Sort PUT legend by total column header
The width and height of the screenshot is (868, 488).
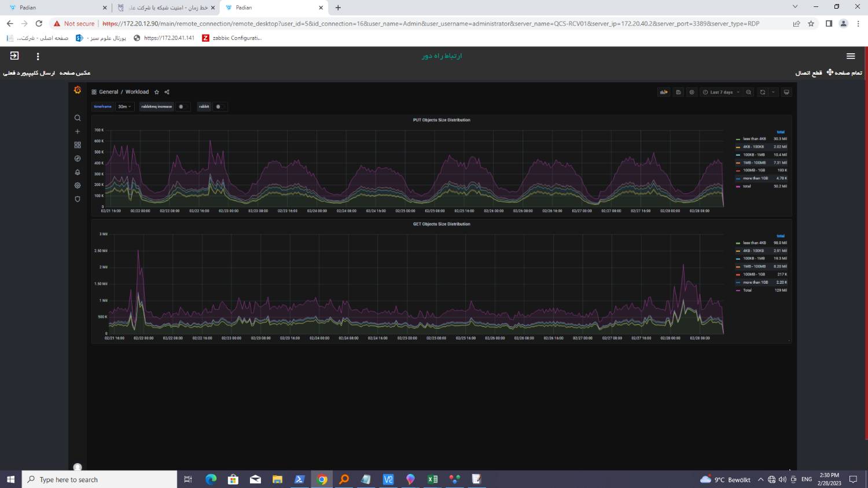point(781,132)
